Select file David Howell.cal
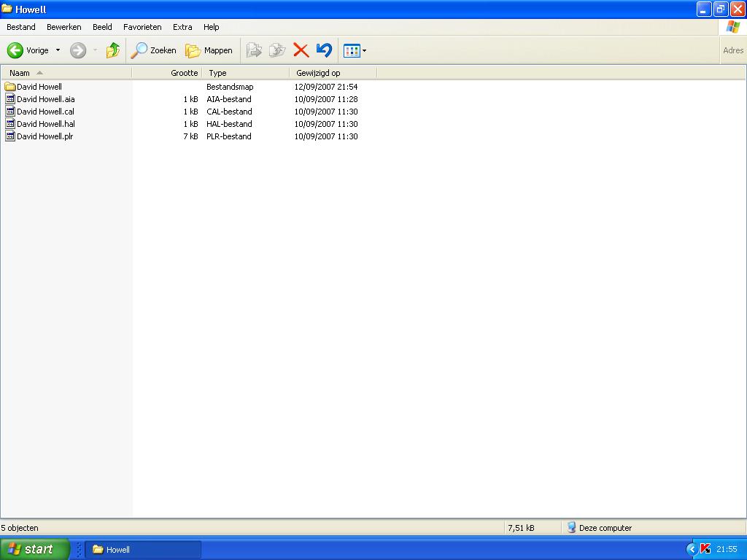 (45, 112)
